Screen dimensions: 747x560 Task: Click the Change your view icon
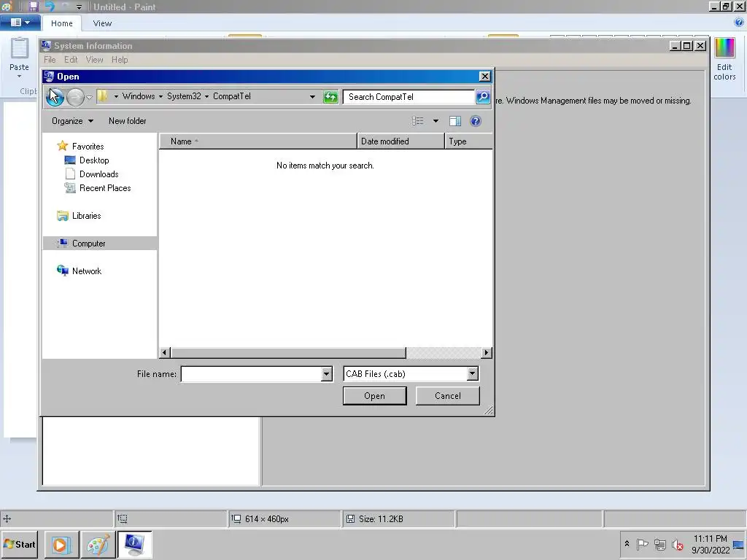(418, 121)
